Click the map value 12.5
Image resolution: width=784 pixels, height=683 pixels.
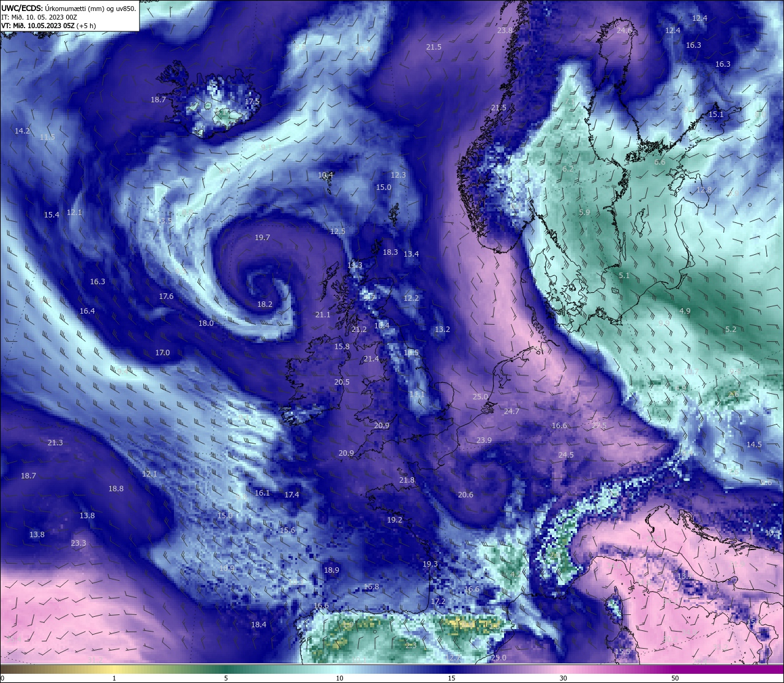(337, 232)
